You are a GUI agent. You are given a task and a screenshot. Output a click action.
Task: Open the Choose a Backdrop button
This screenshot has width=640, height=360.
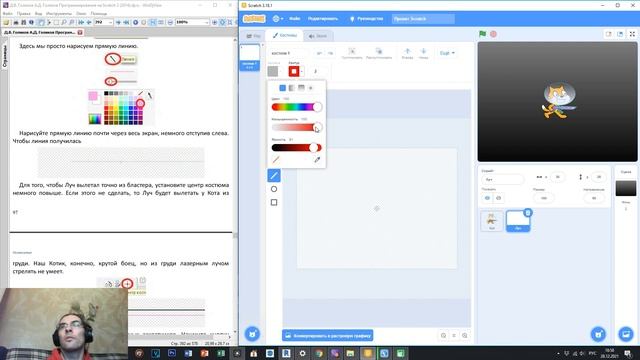point(626,334)
